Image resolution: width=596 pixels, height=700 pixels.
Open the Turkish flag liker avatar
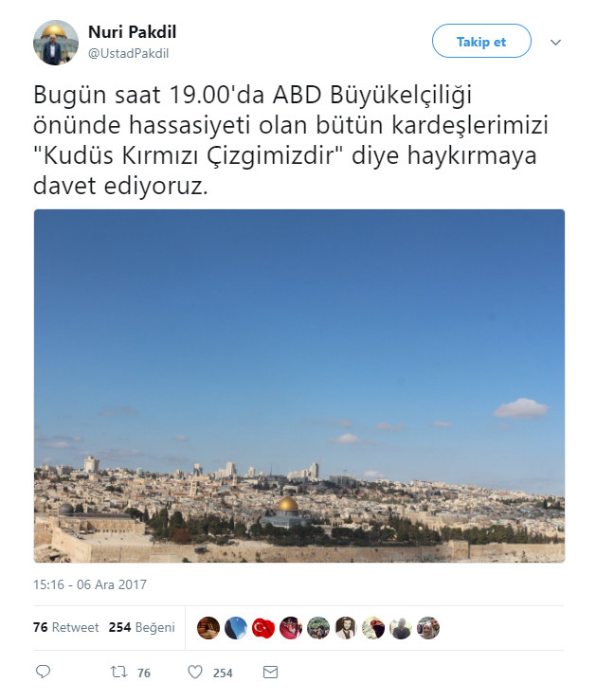tap(263, 628)
